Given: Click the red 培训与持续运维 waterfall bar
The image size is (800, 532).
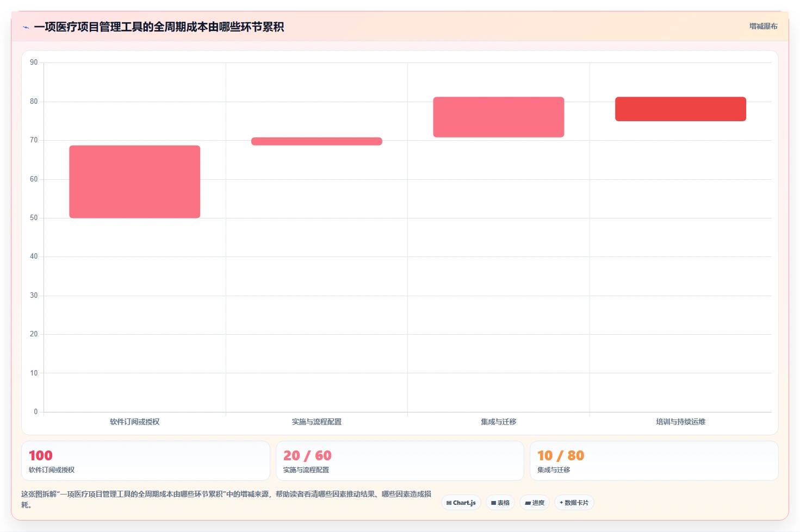Looking at the screenshot, I should click(x=680, y=109).
